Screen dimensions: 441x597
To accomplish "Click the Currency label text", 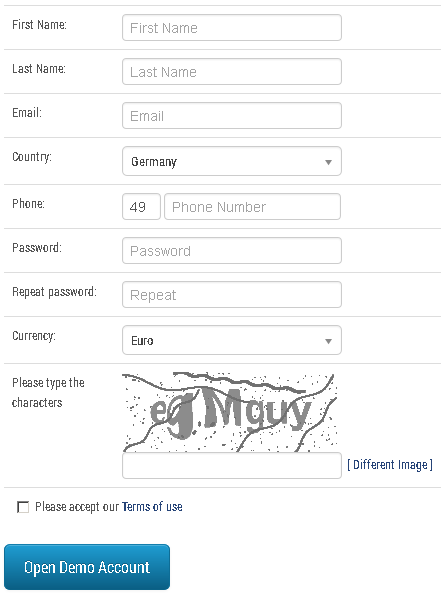I will coord(34,336).
